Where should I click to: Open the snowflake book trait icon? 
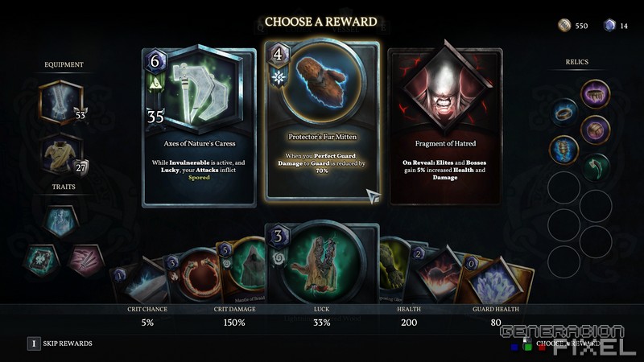pyautogui.click(x=41, y=261)
